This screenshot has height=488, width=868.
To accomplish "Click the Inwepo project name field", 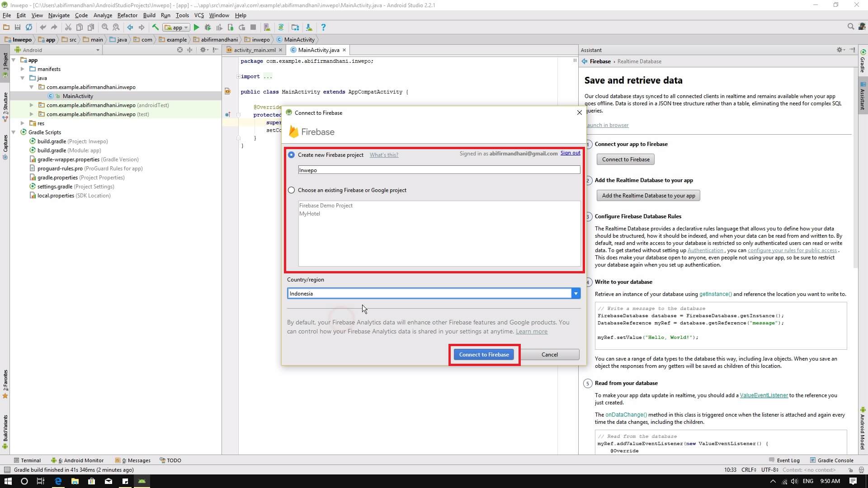I will pyautogui.click(x=439, y=170).
